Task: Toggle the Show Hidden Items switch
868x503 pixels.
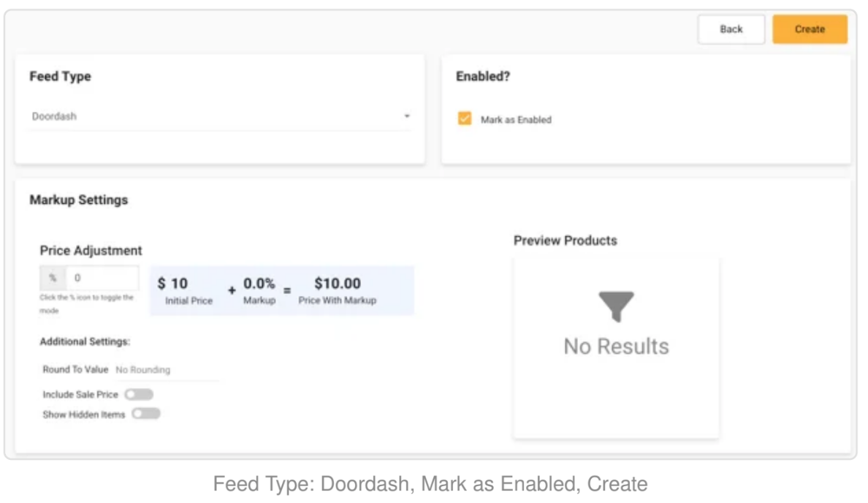Action: (x=145, y=414)
